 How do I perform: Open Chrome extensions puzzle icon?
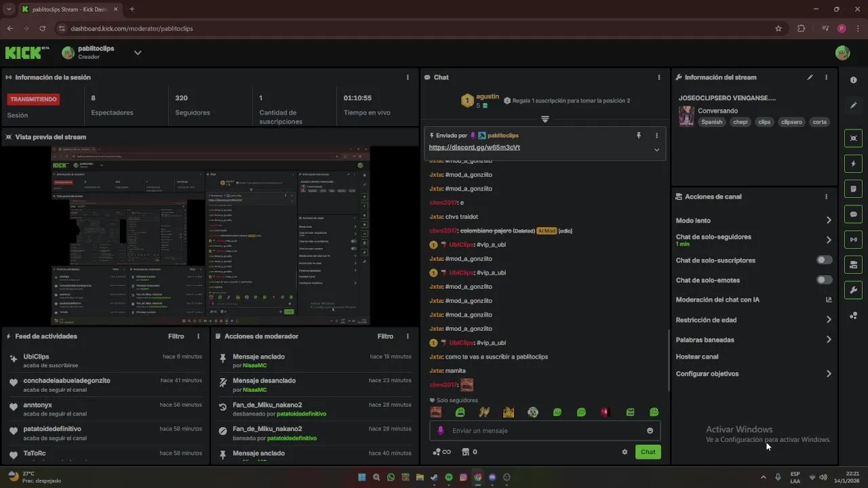click(x=802, y=28)
